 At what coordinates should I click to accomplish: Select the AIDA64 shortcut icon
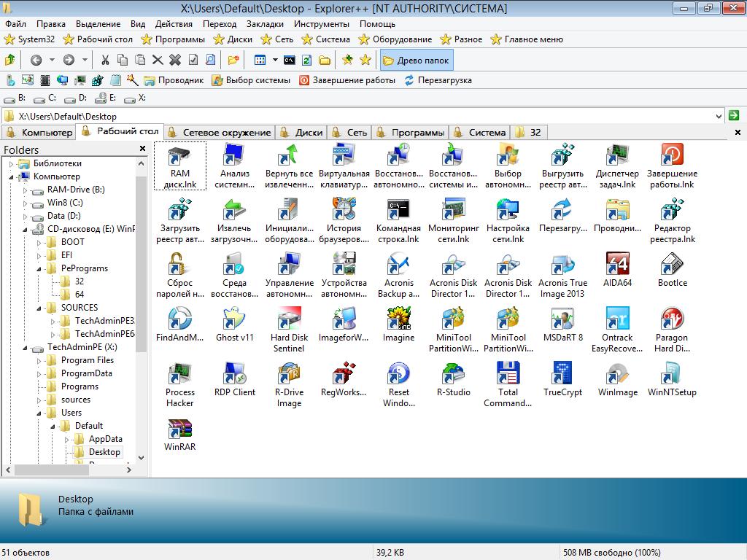(x=617, y=270)
